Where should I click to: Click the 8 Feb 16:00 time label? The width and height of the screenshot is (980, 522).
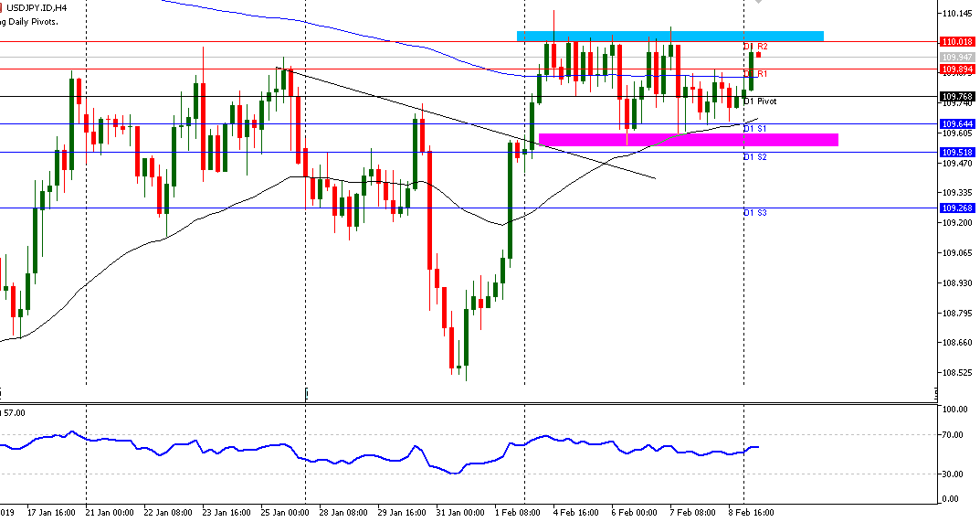[752, 513]
